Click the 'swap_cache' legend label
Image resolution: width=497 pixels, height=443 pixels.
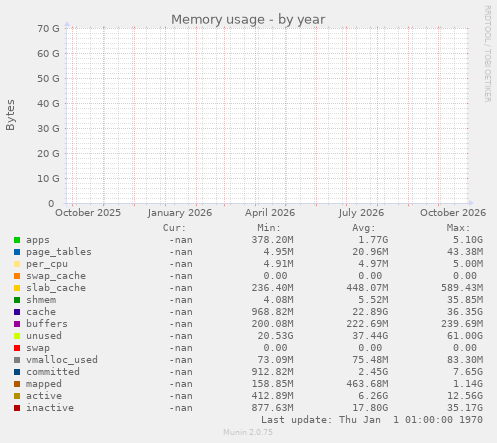coord(56,276)
